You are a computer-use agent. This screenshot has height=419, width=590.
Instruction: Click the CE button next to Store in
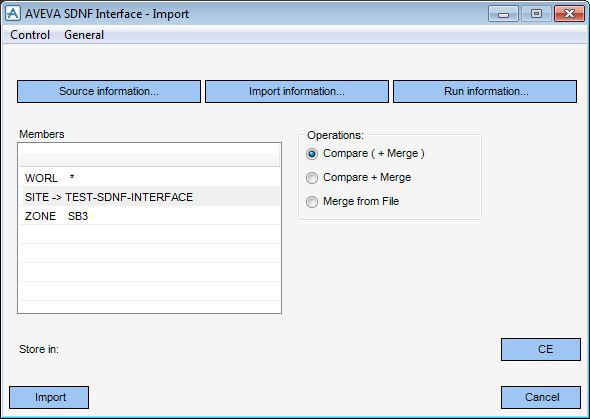[541, 349]
